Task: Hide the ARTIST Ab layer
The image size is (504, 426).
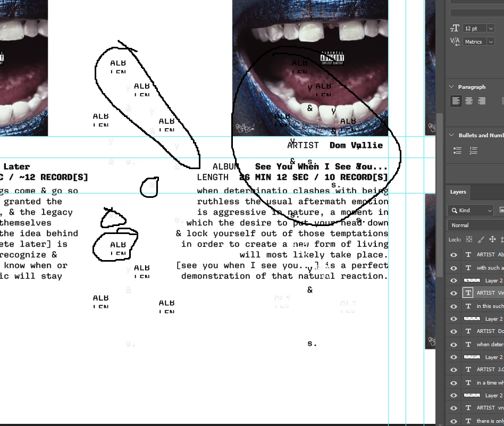Action: pos(453,255)
